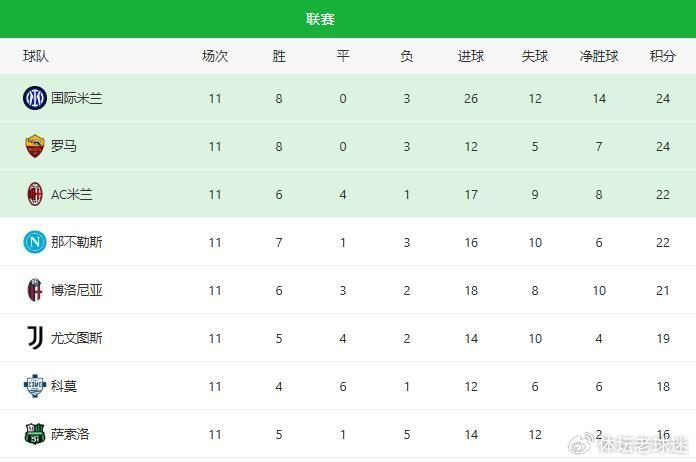
Task: Click the AC Milan club crest icon
Action: tap(35, 194)
